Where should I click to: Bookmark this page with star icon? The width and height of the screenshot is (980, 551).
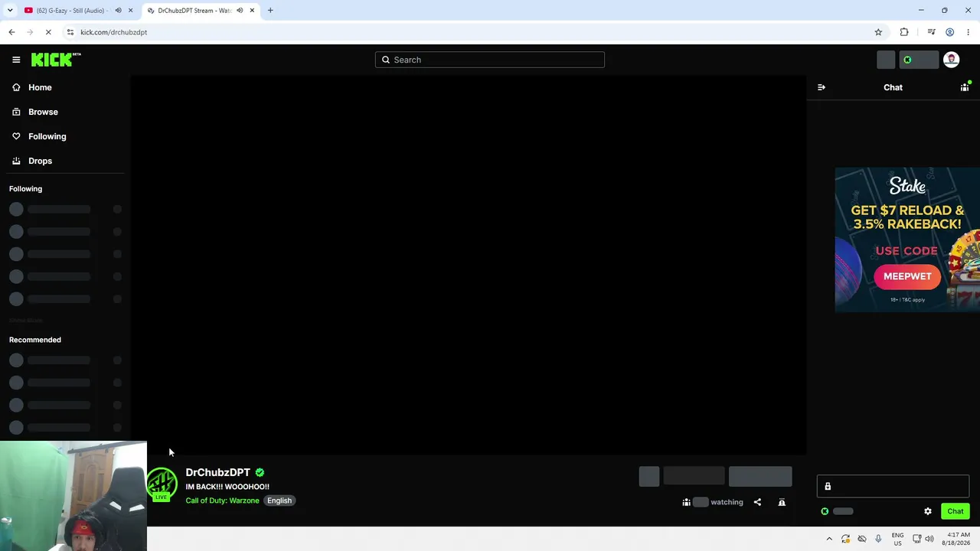tap(878, 32)
